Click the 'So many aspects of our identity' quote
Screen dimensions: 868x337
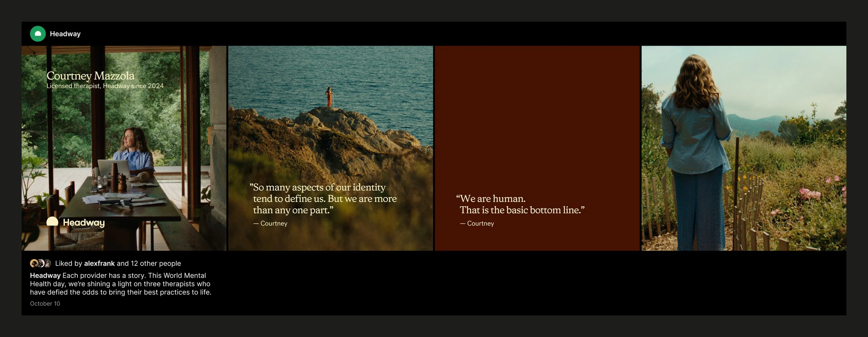tap(323, 199)
